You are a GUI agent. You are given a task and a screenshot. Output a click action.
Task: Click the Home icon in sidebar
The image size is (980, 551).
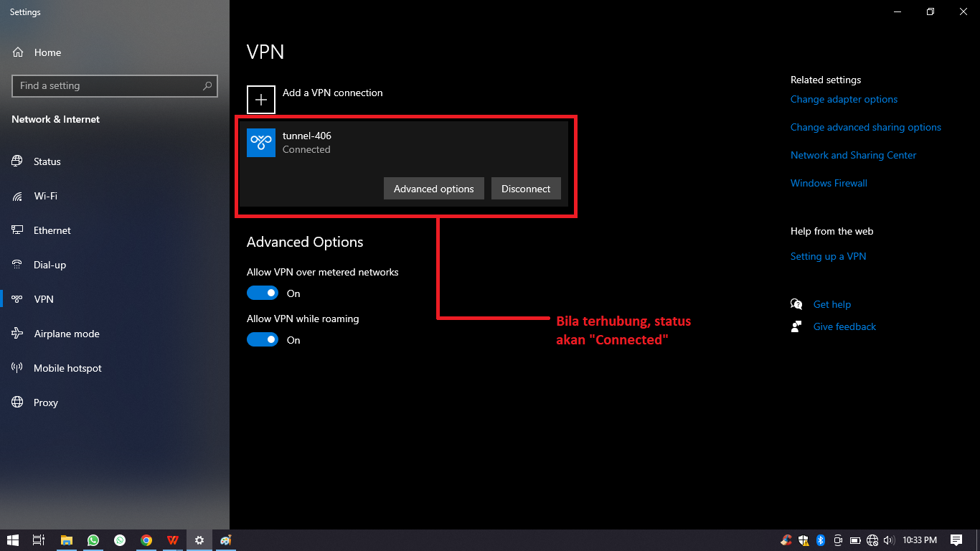[x=19, y=52]
